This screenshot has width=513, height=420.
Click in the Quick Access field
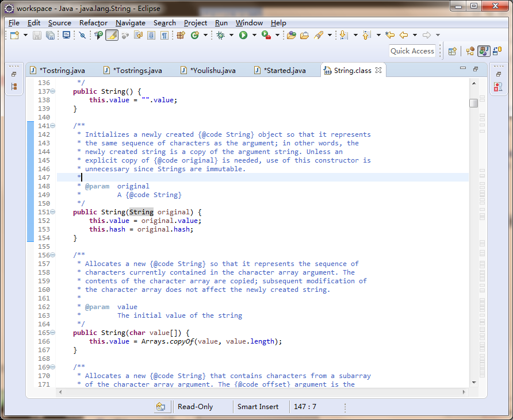pos(412,51)
